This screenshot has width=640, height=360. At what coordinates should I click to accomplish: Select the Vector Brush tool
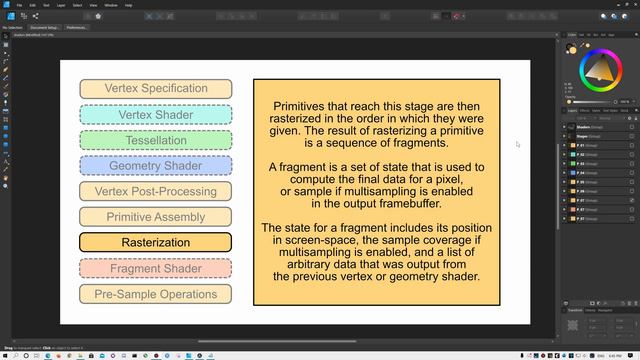click(6, 86)
